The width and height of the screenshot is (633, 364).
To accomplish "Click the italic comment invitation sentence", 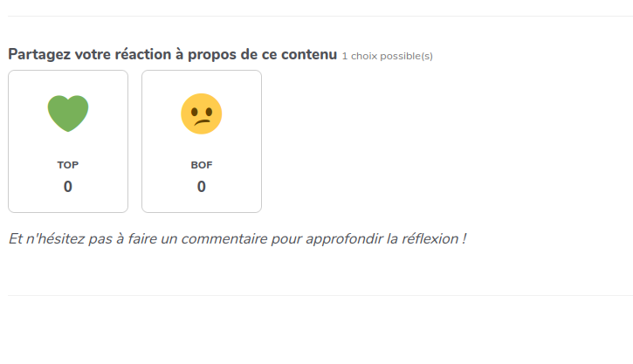I will pos(237,239).
